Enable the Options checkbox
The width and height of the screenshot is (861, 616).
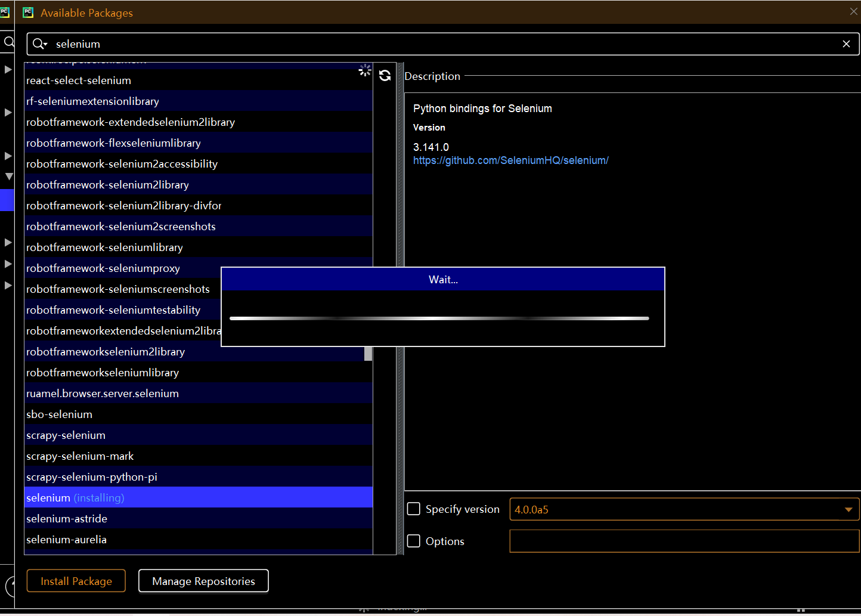[x=414, y=541]
